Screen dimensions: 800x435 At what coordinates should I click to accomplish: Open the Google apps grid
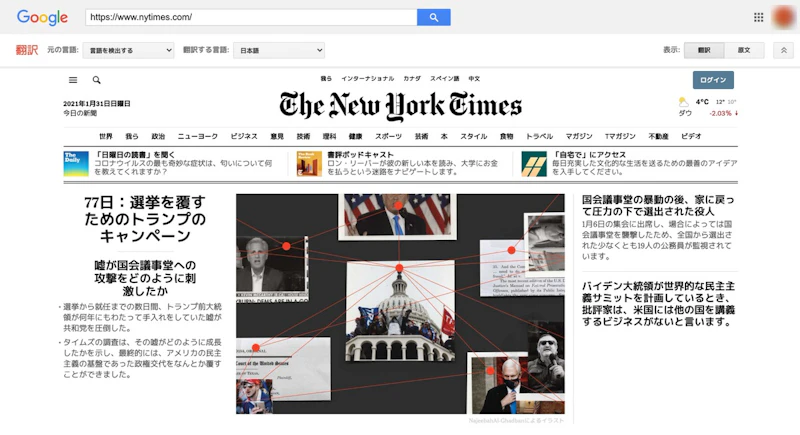pyautogui.click(x=758, y=17)
